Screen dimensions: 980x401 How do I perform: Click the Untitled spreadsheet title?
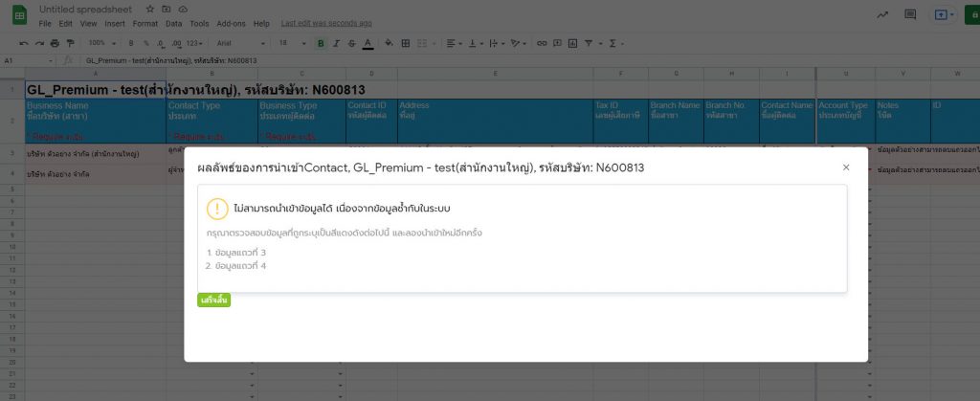85,10
